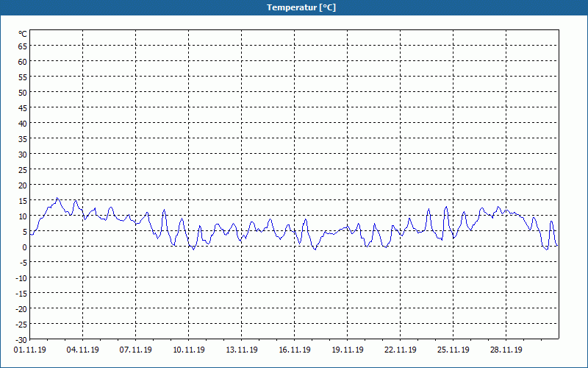
Task: Select the 15 value on the y-axis
Action: 23,200
